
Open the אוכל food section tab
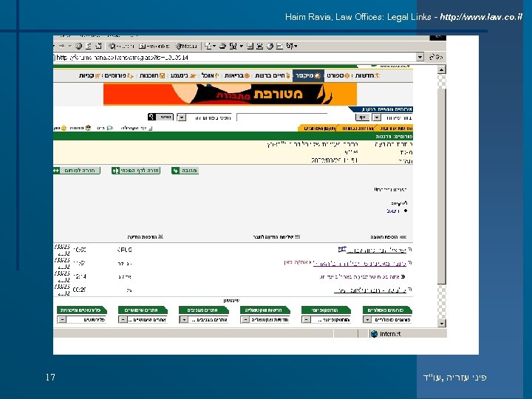pyautogui.click(x=210, y=75)
